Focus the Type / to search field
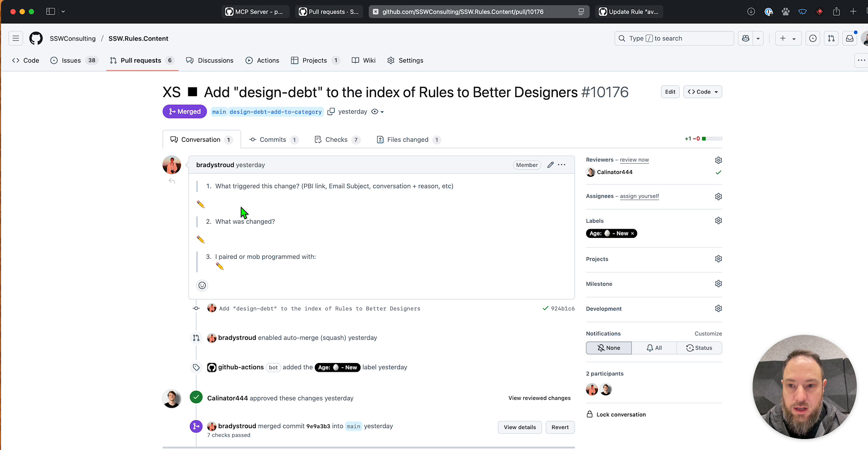 coord(674,38)
